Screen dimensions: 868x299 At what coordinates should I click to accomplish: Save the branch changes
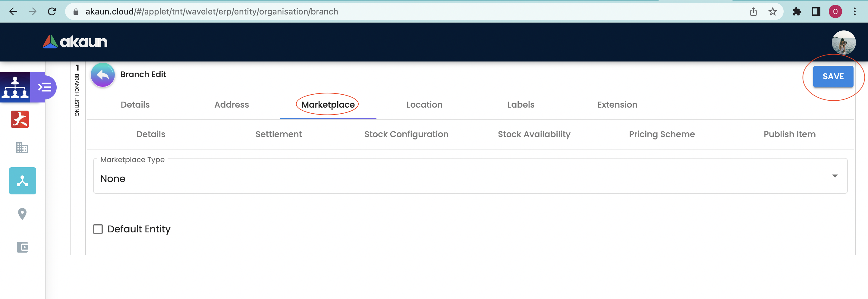tap(833, 77)
